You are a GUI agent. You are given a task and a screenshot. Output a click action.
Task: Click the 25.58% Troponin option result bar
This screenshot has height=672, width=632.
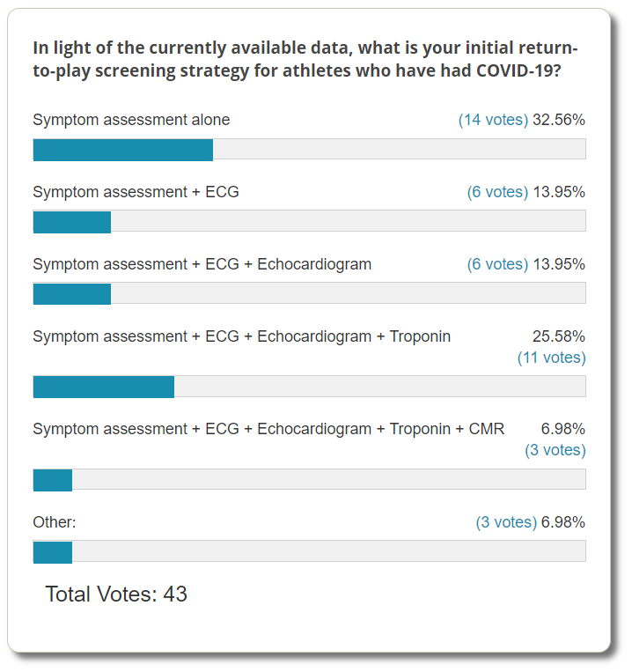(x=309, y=387)
